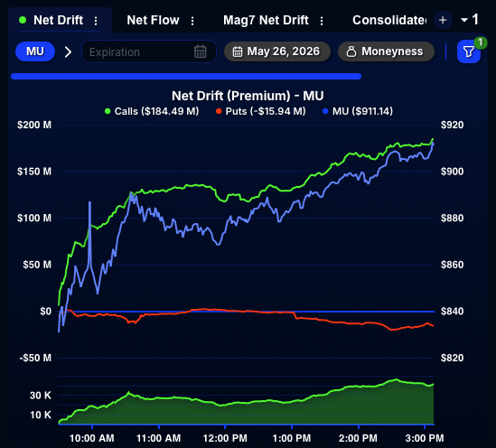The width and height of the screenshot is (496, 448).
Task: Click the $100 M axis label
Action: click(34, 218)
